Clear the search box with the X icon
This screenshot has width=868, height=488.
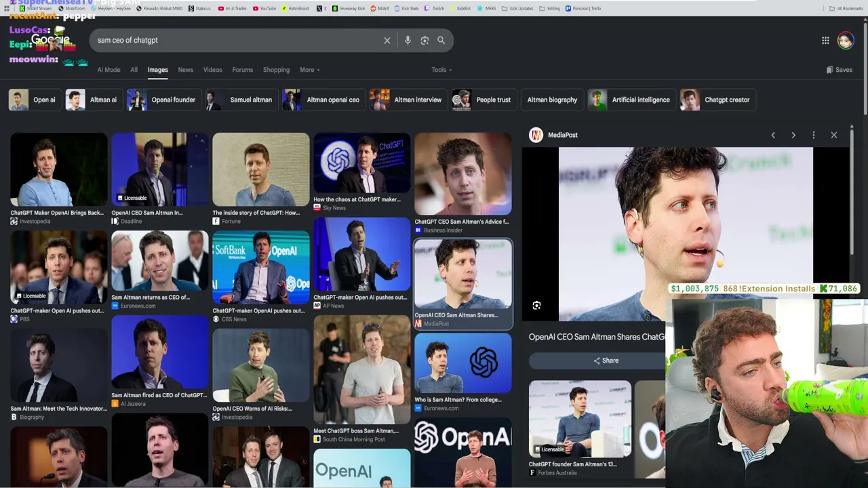click(x=387, y=41)
